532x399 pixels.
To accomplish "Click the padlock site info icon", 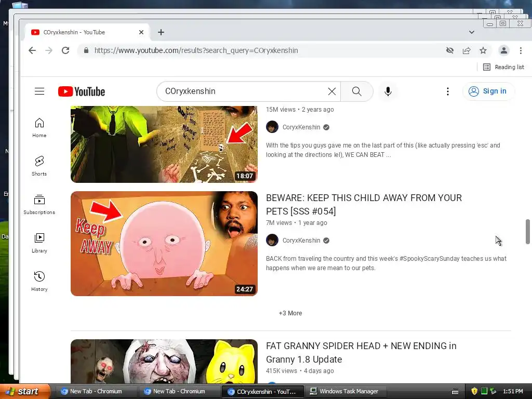I will tap(86, 50).
